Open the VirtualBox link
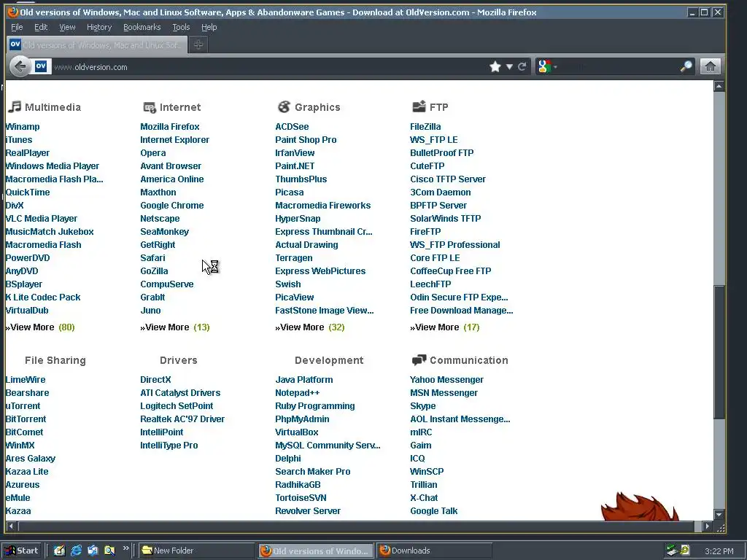The width and height of the screenshot is (747, 560). [x=297, y=432]
